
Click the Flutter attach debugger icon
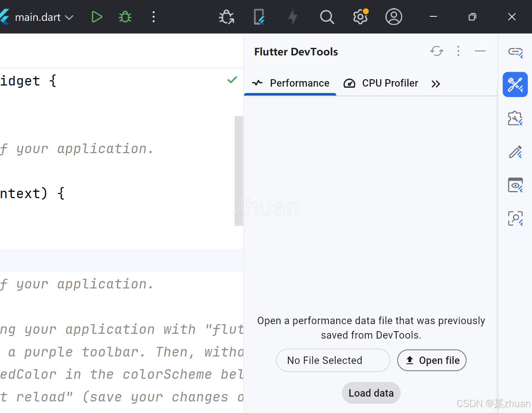[226, 17]
